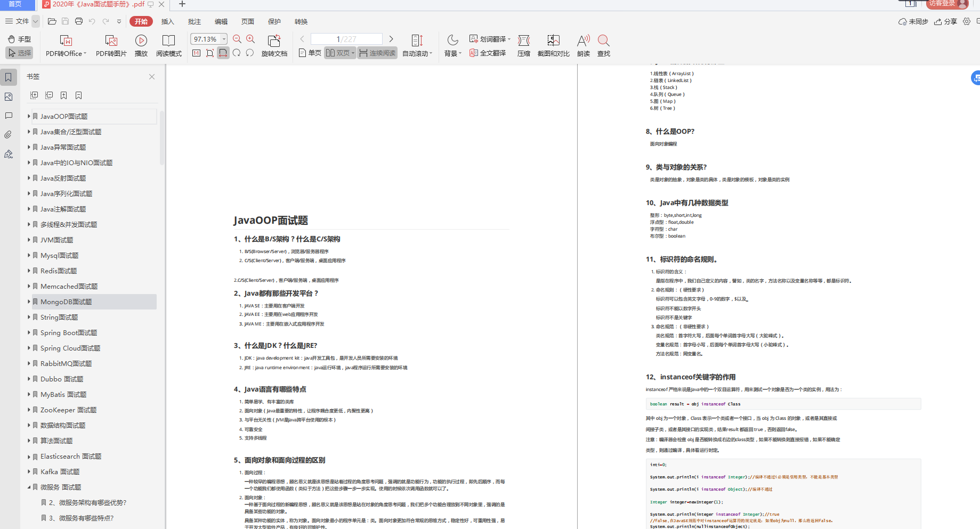Screen dimensions: 980x529
Task: Click the print icon in quick toolbar
Action: pyautogui.click(x=79, y=21)
